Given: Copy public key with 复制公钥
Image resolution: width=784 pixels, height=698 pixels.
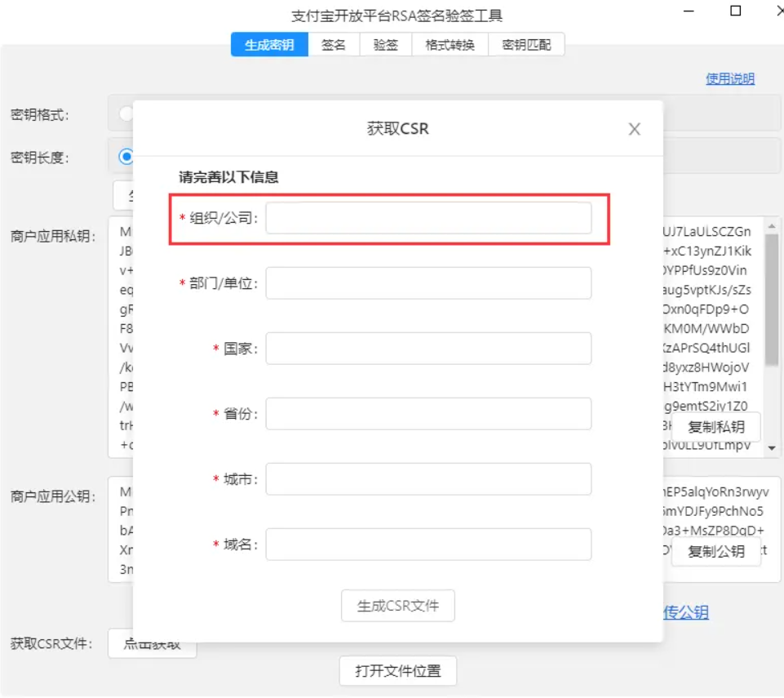Looking at the screenshot, I should coord(716,551).
